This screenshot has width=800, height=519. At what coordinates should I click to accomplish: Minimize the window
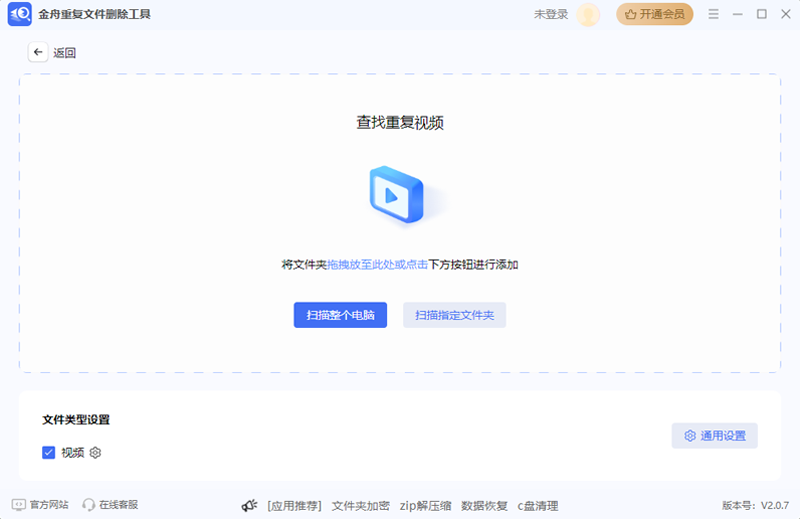coord(738,14)
